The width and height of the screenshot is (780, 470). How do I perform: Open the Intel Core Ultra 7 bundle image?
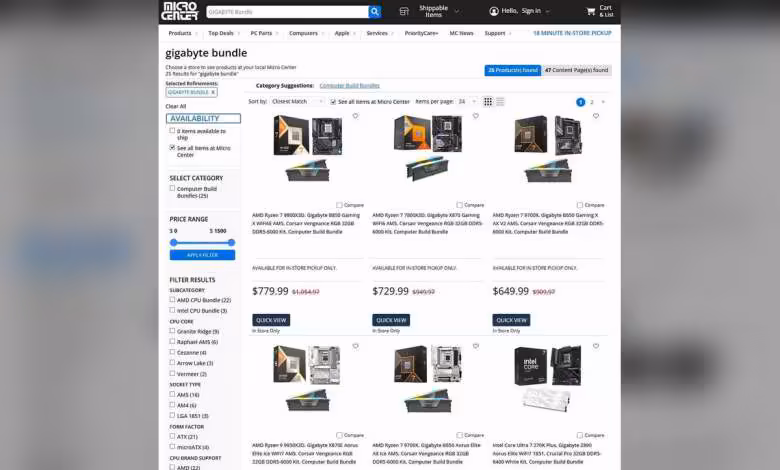pos(547,379)
